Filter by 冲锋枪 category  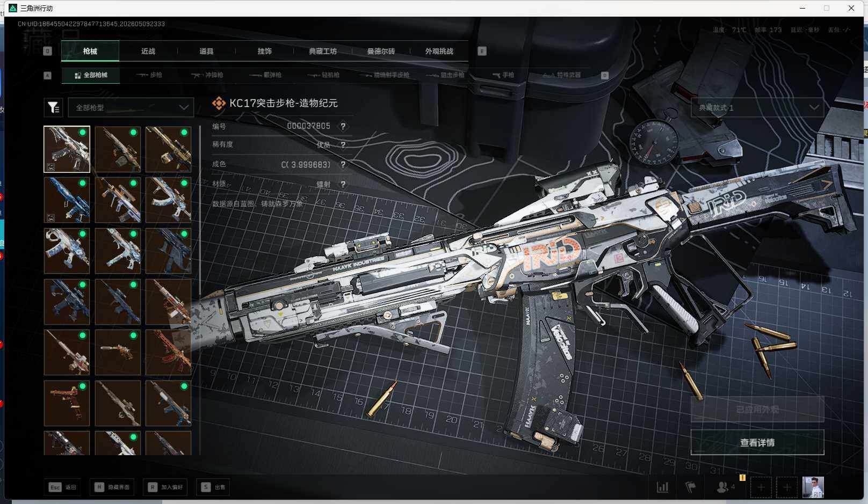tap(207, 75)
